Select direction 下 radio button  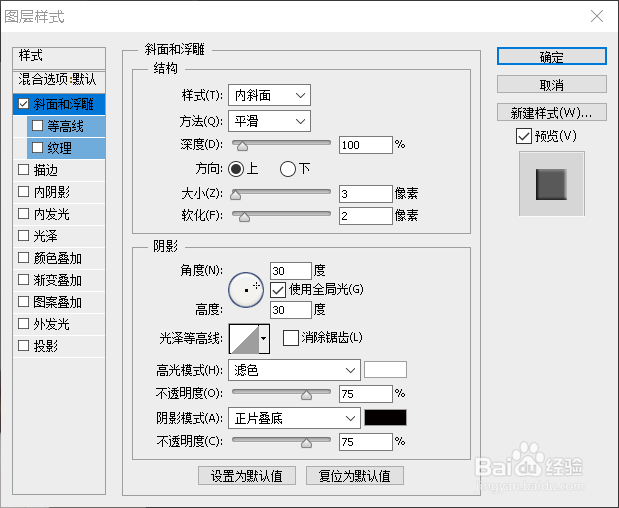tap(288, 169)
